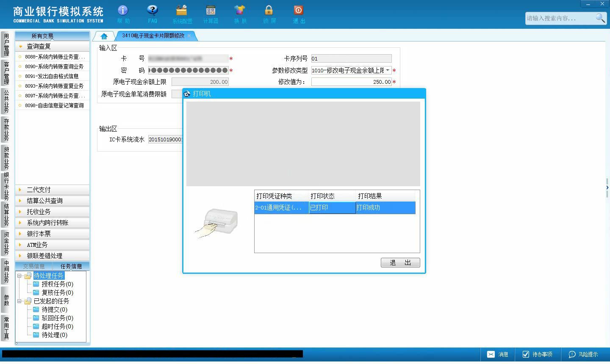Open 8098-自由信息登记簿查询
Screen dimensions: 610x364
point(53,105)
